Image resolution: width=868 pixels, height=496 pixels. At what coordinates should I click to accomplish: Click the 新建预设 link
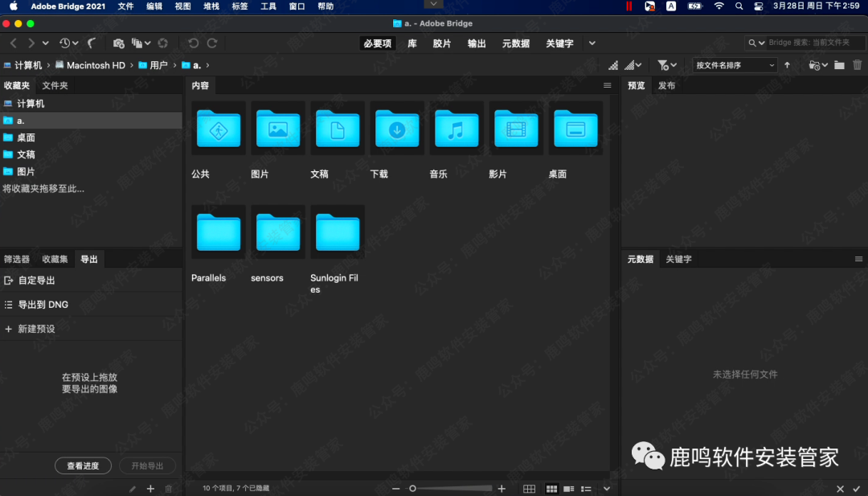pos(37,329)
